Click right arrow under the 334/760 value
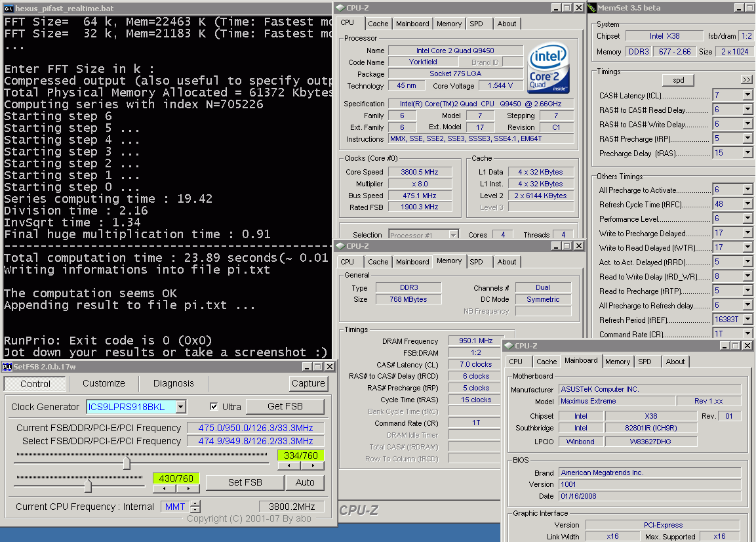The width and height of the screenshot is (756, 542). [x=312, y=466]
